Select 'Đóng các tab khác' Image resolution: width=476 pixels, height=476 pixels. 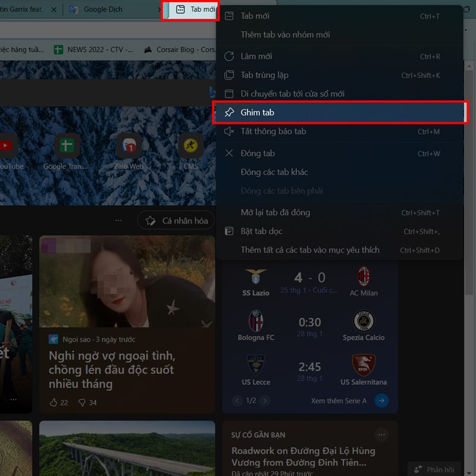click(x=339, y=172)
